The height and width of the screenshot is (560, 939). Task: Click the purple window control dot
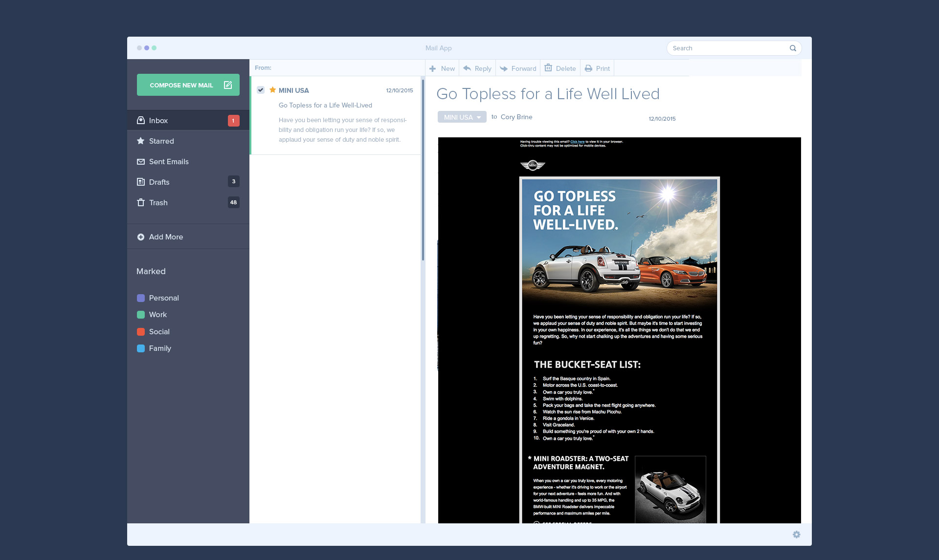click(147, 48)
